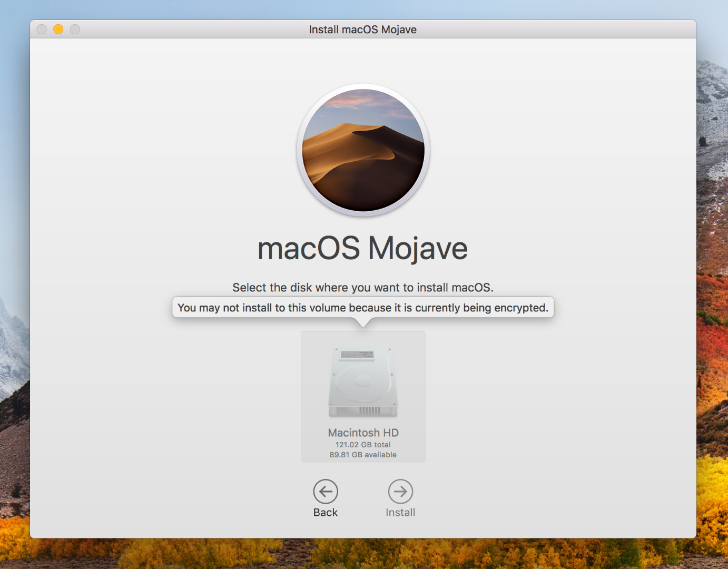The image size is (728, 569).
Task: Click the "Macintosh HD" disk name
Action: click(363, 433)
